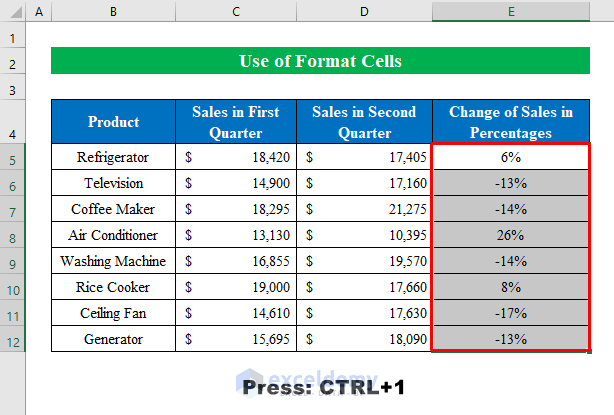The image size is (614, 415).
Task: Select row 2 header
Action: tap(13, 63)
